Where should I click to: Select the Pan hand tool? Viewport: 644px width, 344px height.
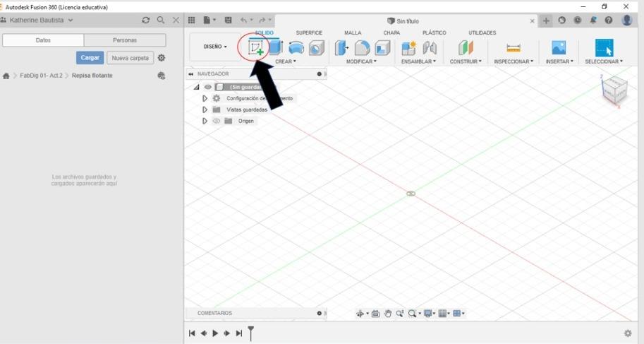tap(388, 314)
